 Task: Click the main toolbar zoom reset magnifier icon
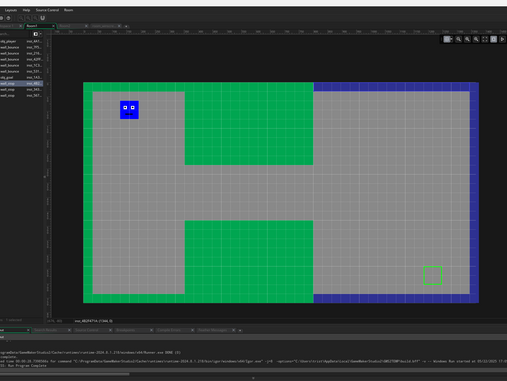[x=28, y=18]
